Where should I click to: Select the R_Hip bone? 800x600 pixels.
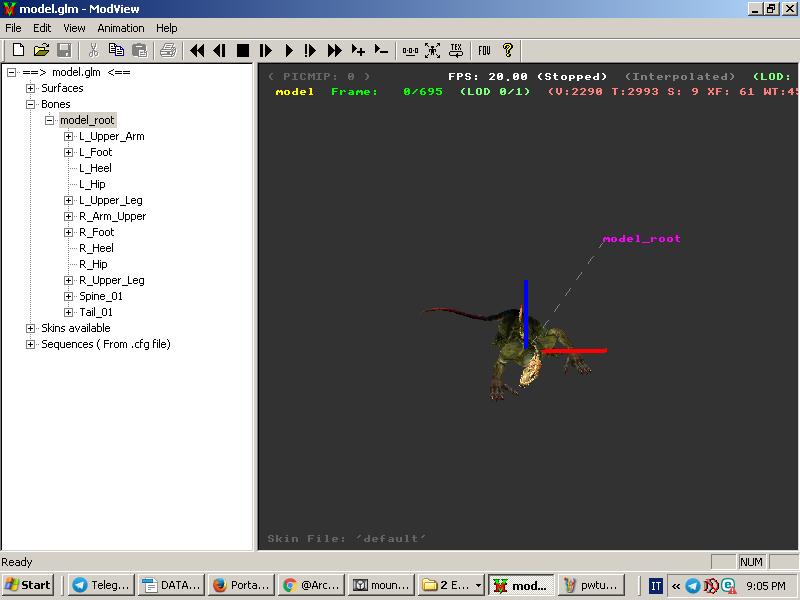pos(93,264)
